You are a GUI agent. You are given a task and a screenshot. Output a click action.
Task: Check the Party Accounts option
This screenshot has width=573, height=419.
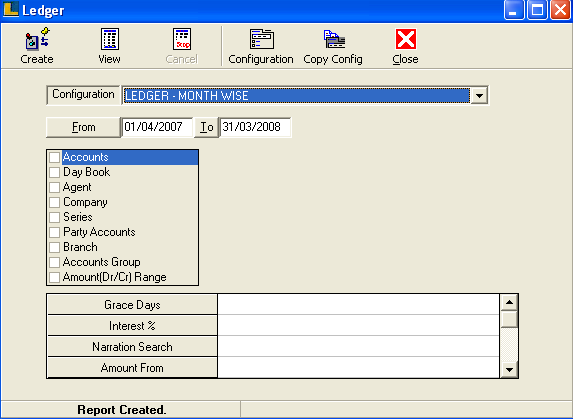[54, 232]
